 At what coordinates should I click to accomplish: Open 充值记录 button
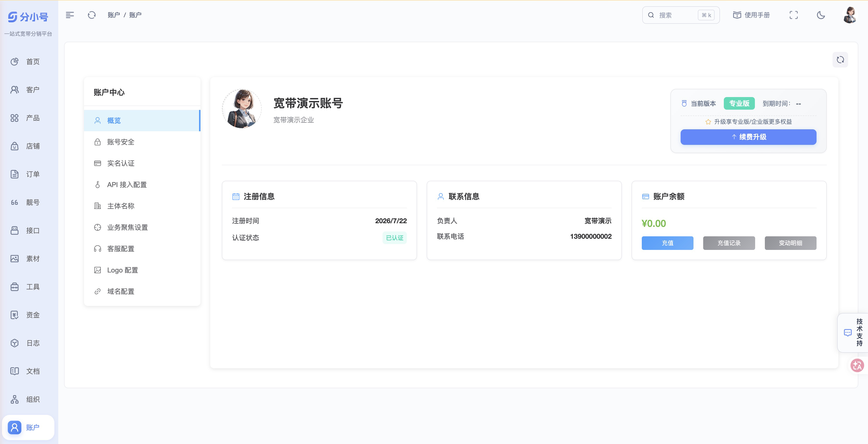point(729,243)
